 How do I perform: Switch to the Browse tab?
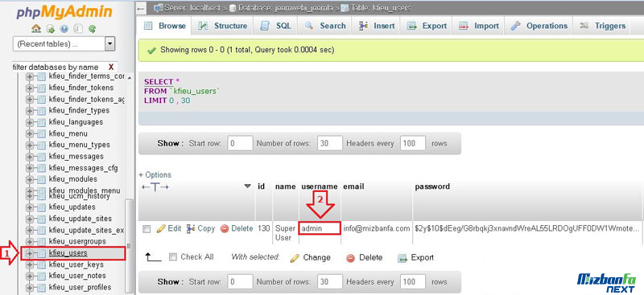click(x=165, y=26)
